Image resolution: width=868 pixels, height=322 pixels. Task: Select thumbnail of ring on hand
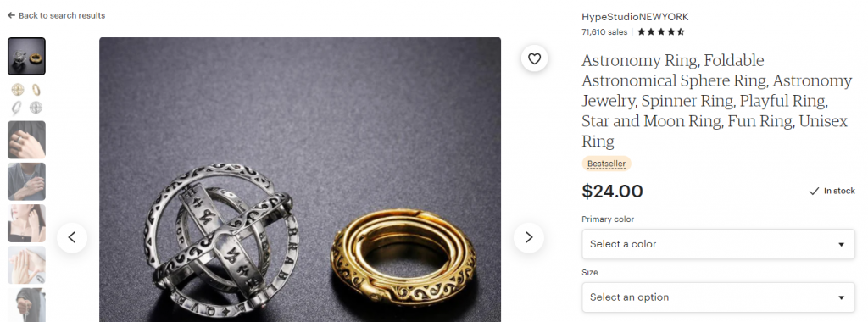tap(26, 140)
